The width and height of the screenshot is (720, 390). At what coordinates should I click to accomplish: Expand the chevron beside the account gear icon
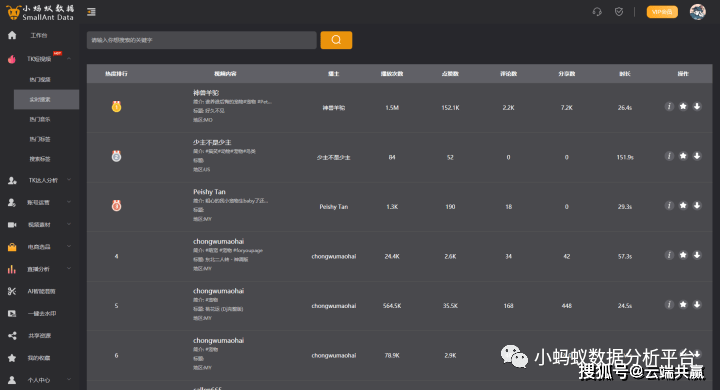tap(69, 202)
